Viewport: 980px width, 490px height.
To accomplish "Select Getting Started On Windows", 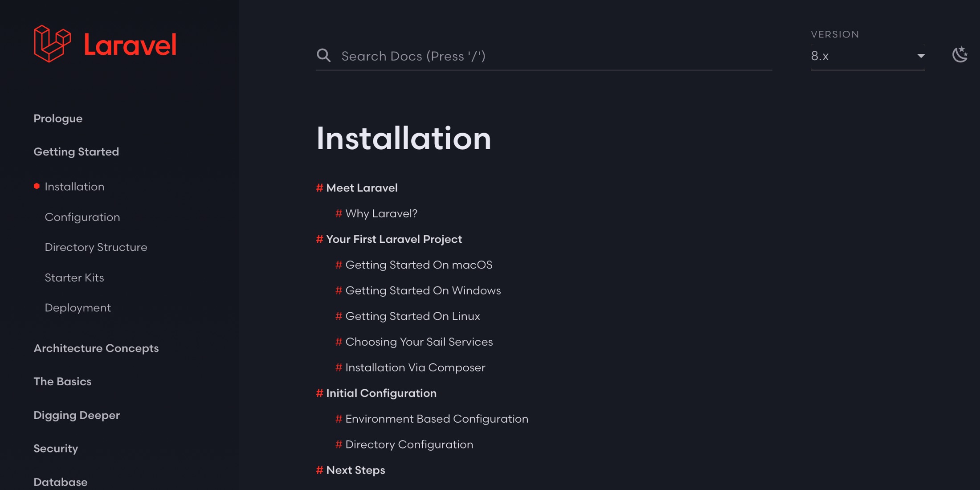I will 423,290.
